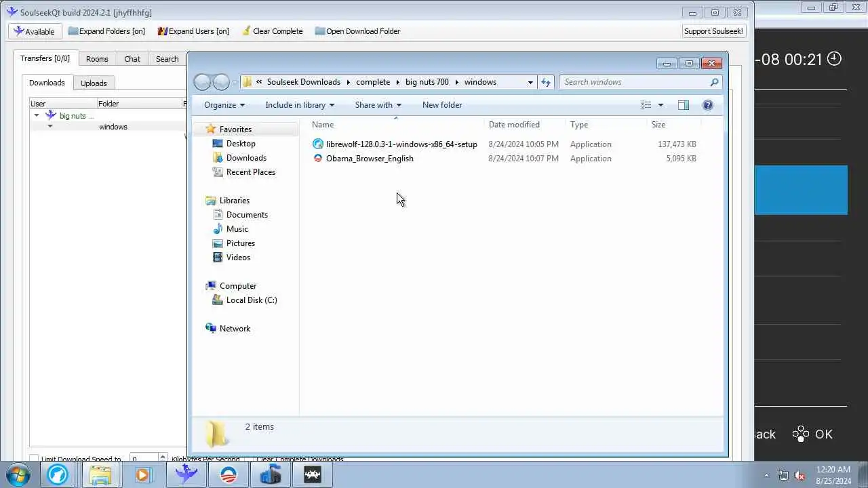
Task: Open the address bar history dropdown
Action: click(530, 82)
